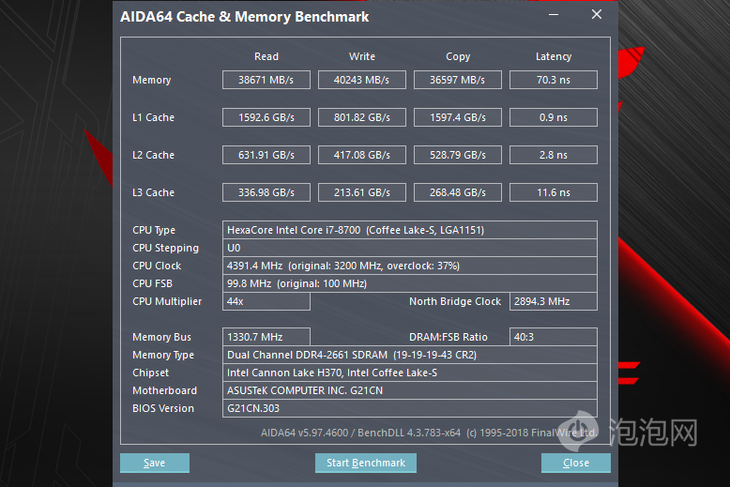Click the Write column header

362,56
